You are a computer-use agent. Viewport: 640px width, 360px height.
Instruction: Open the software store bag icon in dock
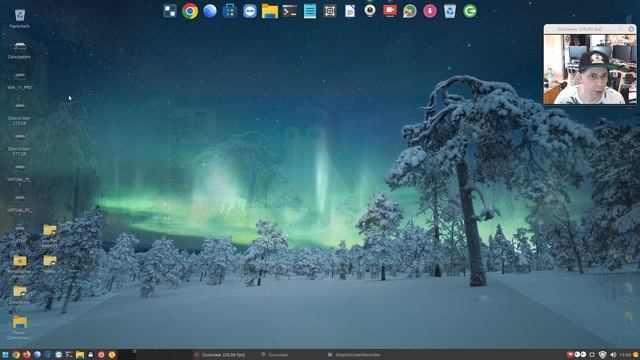[x=230, y=11]
